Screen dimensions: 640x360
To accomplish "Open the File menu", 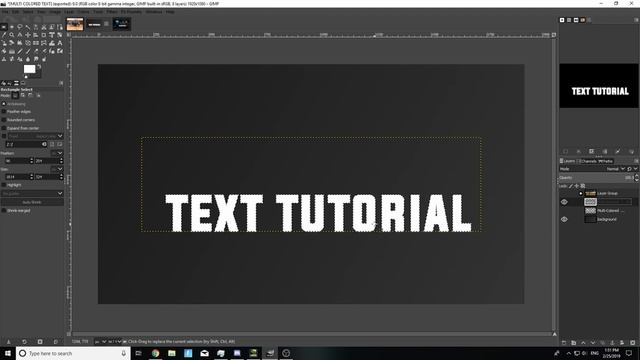I will click(x=5, y=12).
